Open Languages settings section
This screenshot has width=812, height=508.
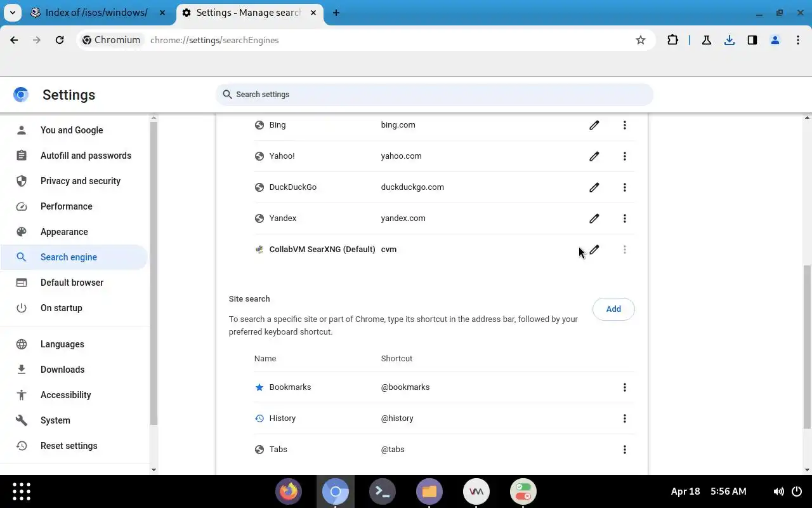point(74,344)
